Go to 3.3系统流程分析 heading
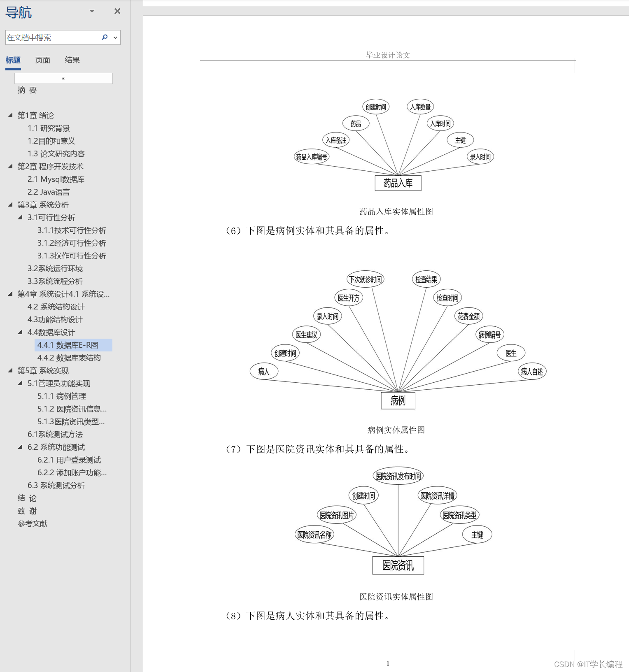629x672 pixels. tap(55, 281)
